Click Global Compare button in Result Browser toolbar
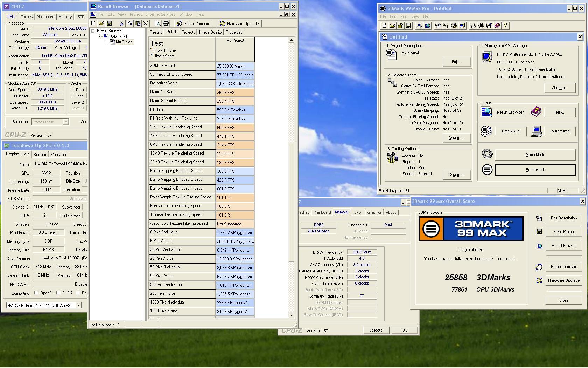Screen dimensions: 588x368 pos(194,23)
